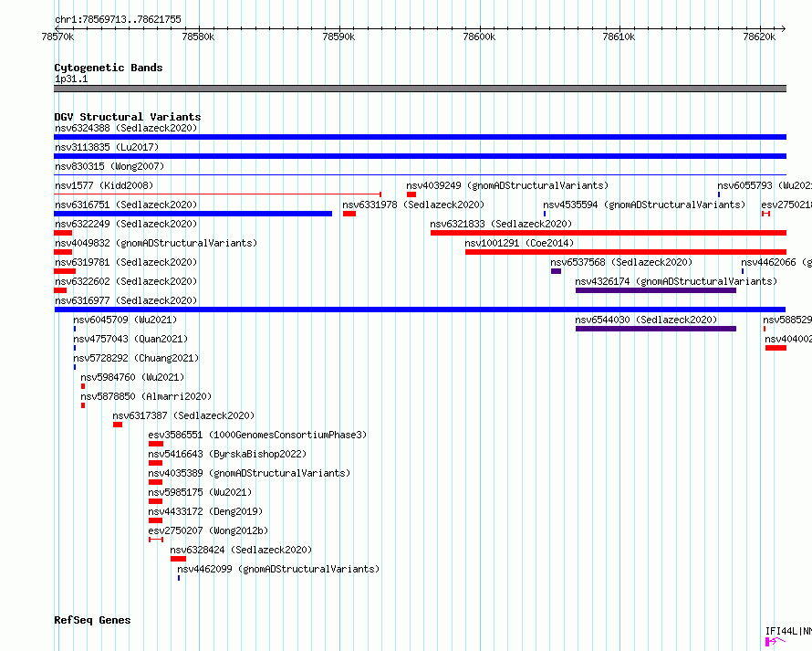The image size is (812, 651).
Task: Select nsv6055793 variant label
Action: tap(765, 185)
